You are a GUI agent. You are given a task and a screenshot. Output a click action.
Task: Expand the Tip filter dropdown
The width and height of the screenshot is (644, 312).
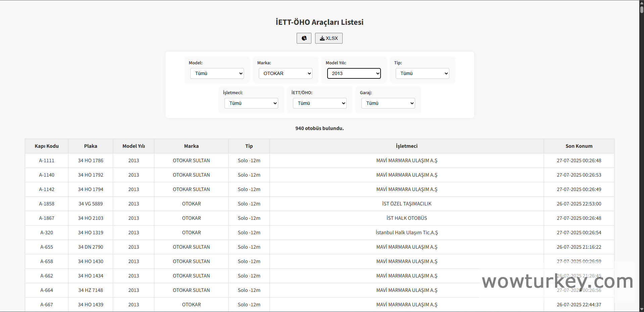(x=422, y=73)
